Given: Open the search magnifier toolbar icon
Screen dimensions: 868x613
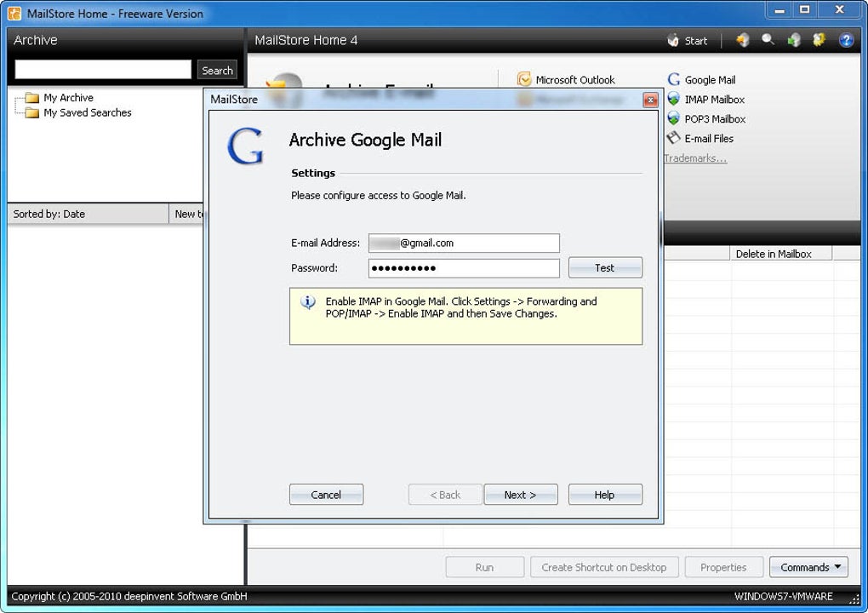Looking at the screenshot, I should pos(768,40).
